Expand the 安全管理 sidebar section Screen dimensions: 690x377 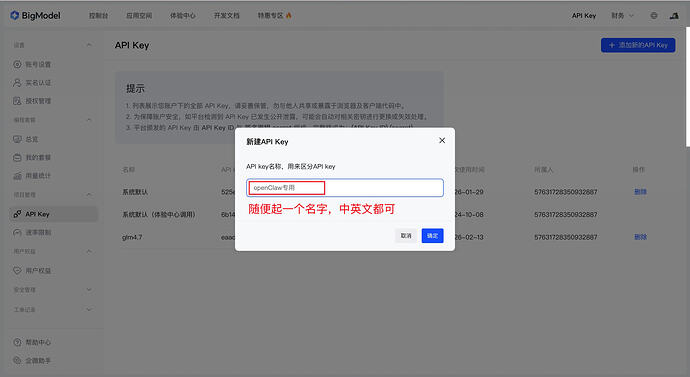[89, 289]
